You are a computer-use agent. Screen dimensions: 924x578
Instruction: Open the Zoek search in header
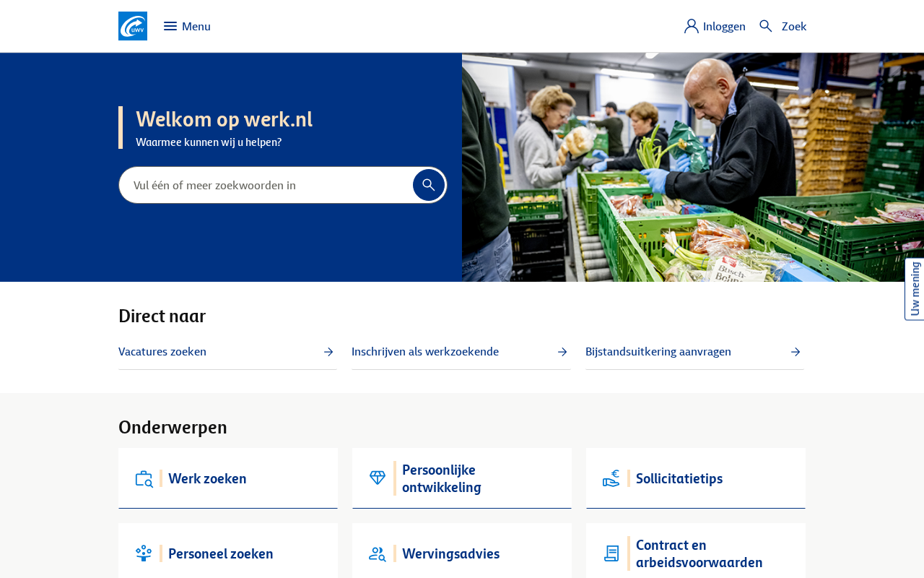(x=783, y=26)
